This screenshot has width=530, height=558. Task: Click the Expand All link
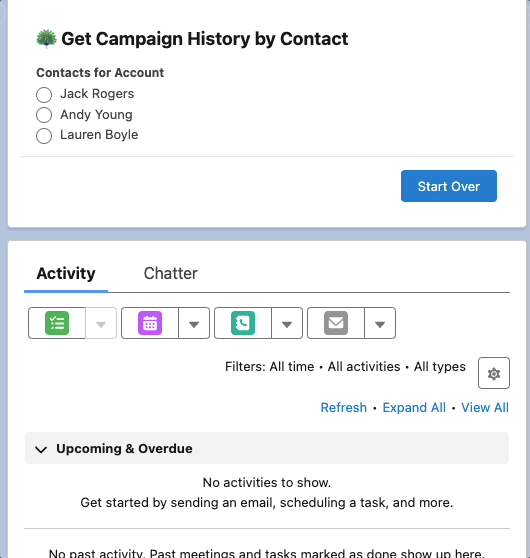point(414,407)
